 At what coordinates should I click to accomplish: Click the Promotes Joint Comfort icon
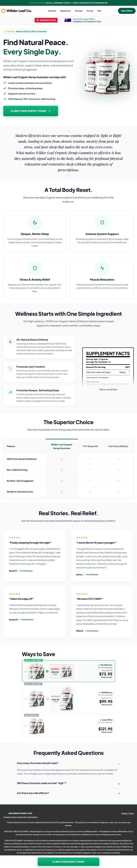click(10, 369)
